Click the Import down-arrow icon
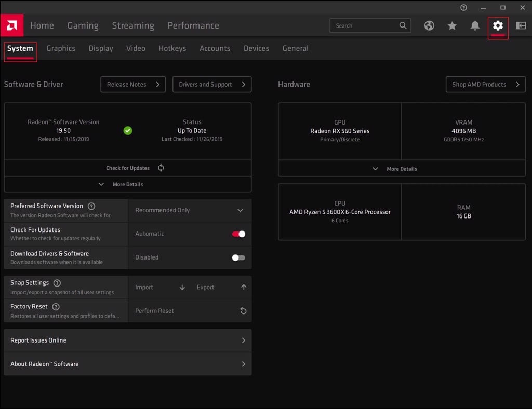The width and height of the screenshot is (532, 409). click(x=182, y=288)
